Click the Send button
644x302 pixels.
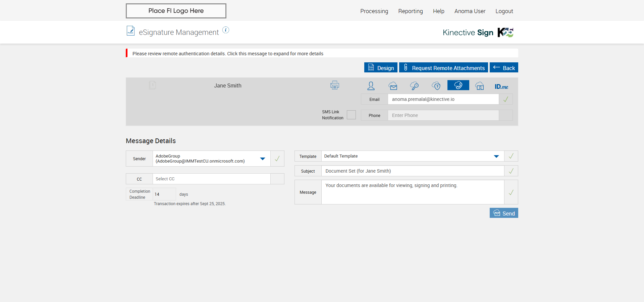(x=503, y=213)
